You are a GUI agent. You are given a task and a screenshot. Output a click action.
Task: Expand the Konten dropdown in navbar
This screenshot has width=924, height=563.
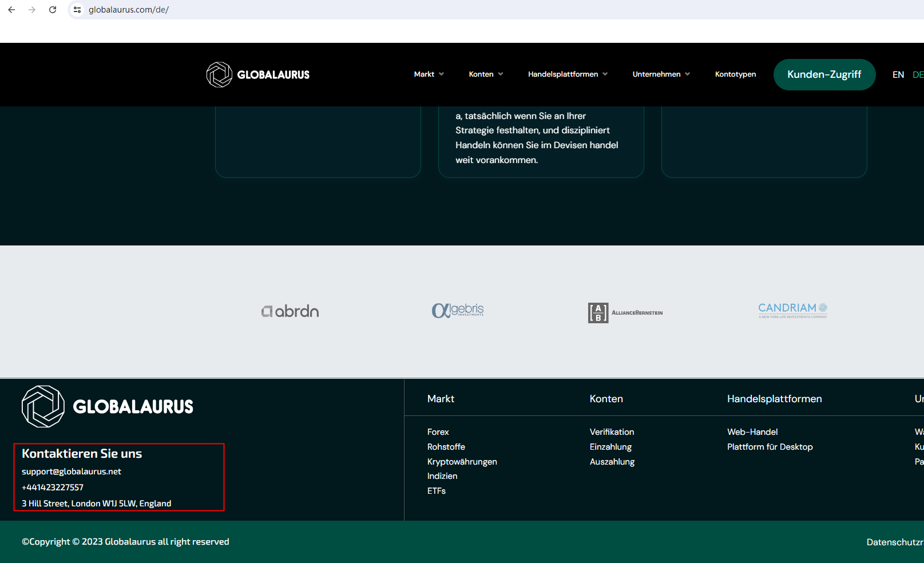[x=486, y=74]
